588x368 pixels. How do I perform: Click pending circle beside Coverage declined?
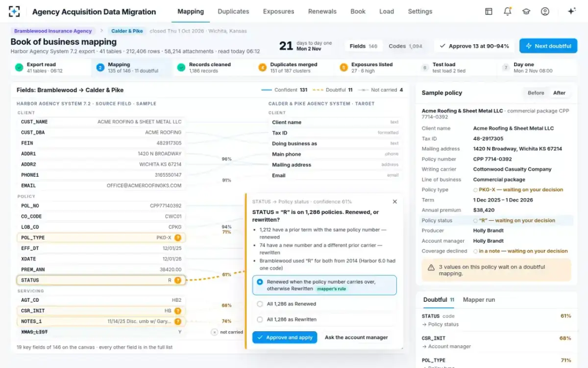(475, 251)
